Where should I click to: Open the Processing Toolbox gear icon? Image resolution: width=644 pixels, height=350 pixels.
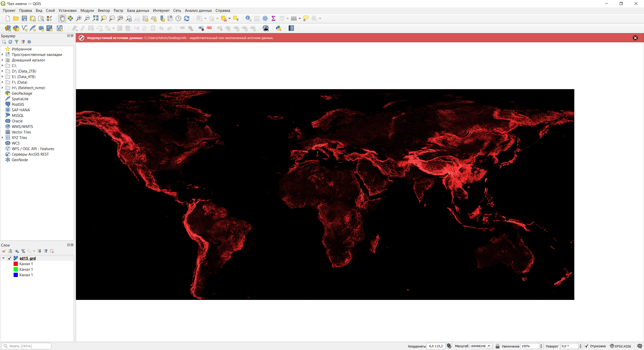(x=265, y=18)
